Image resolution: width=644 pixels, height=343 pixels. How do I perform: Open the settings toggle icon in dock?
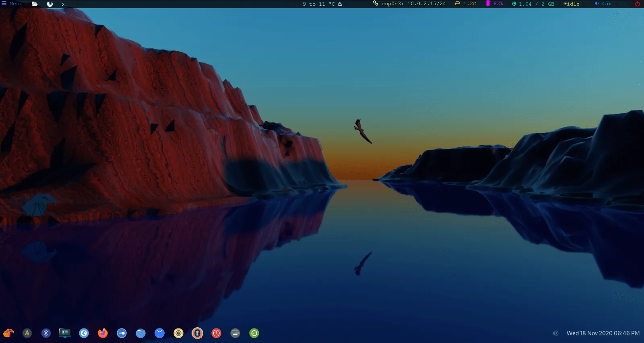[122, 333]
